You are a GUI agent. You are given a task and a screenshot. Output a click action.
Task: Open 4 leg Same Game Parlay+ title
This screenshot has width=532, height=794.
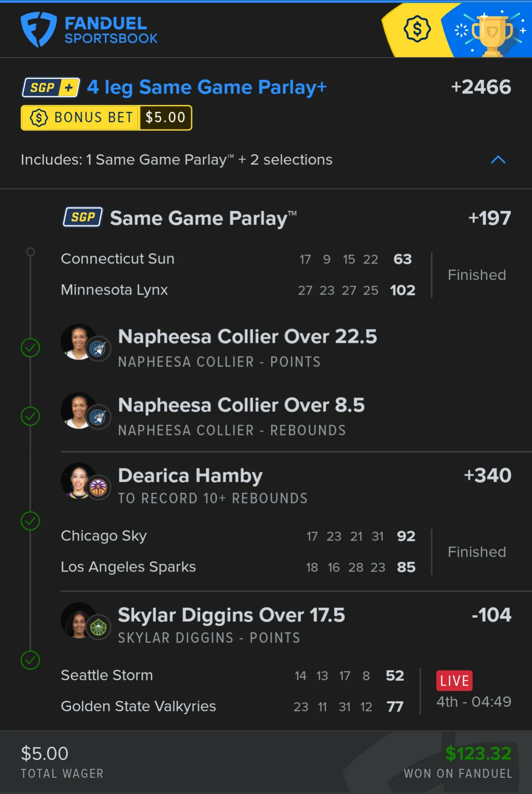point(207,88)
